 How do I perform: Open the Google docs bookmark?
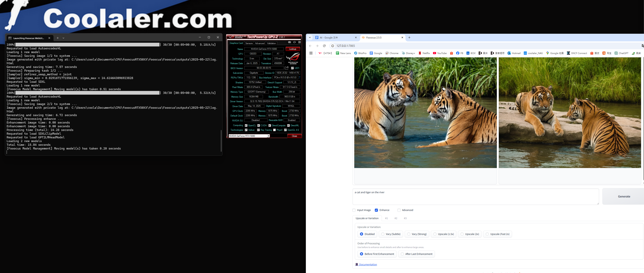tap(376, 53)
